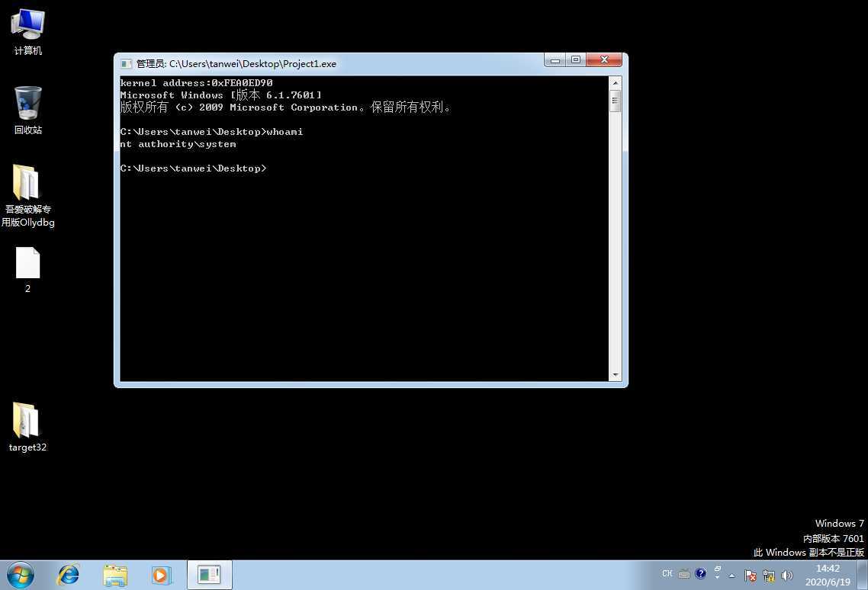Image resolution: width=868 pixels, height=590 pixels.
Task: Click the language bar help icon
Action: [x=701, y=574]
